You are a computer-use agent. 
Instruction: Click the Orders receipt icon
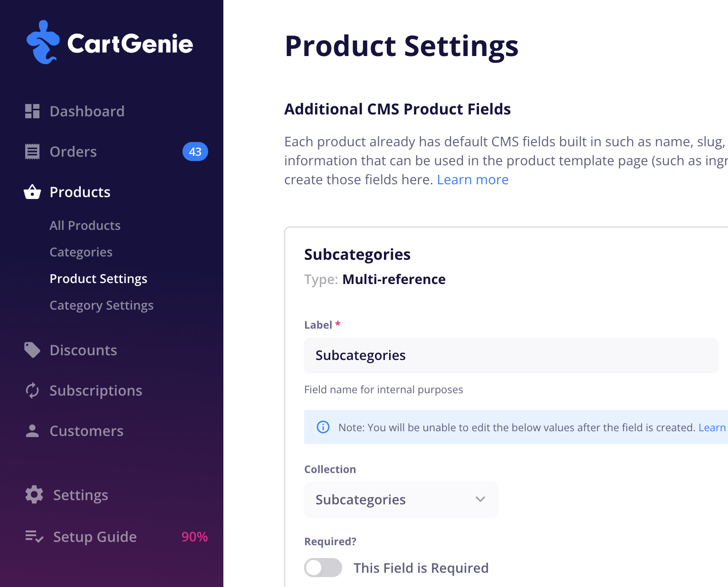pos(32,151)
